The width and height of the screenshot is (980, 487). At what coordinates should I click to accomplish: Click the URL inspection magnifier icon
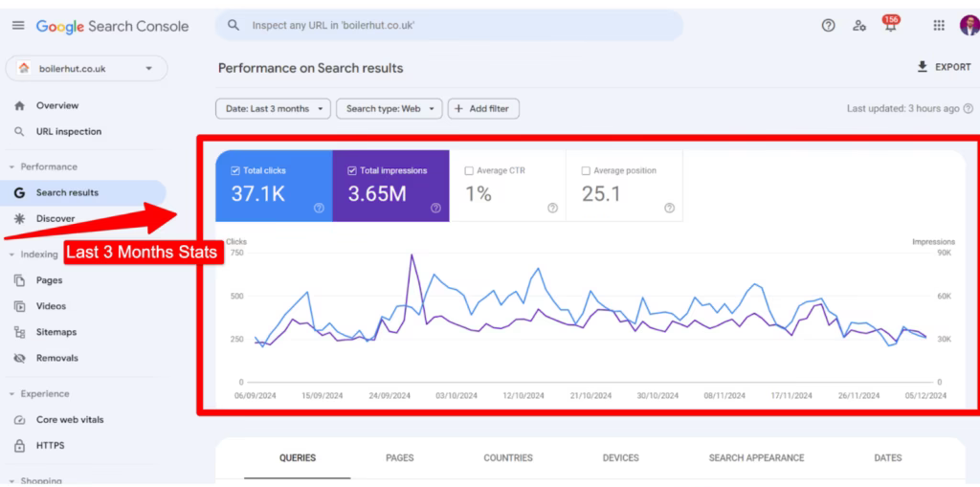(x=19, y=132)
